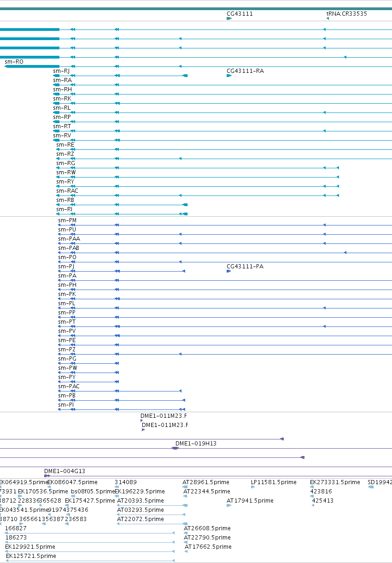The height and width of the screenshot is (563, 392).
Task: Select the DME1-004G13 clone label
Action: click(64, 471)
